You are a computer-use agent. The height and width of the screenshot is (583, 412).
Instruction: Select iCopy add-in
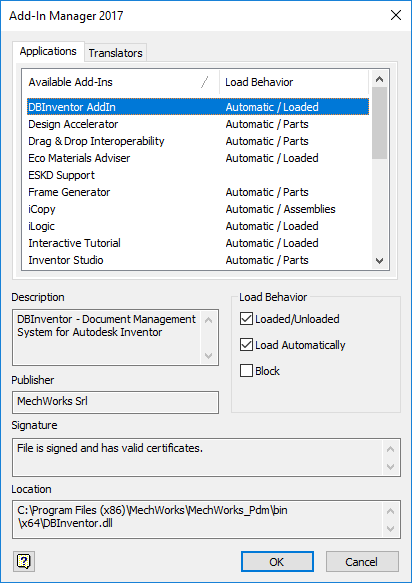198,209
